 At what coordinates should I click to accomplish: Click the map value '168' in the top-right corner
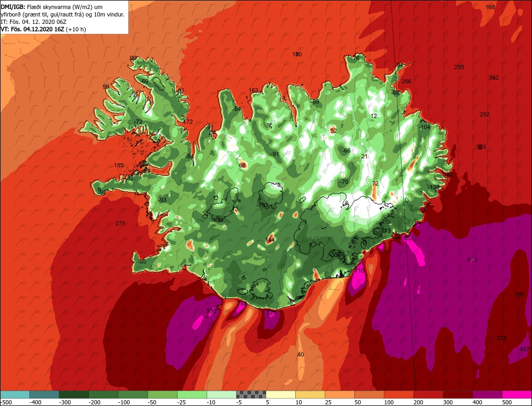tap(490, 7)
